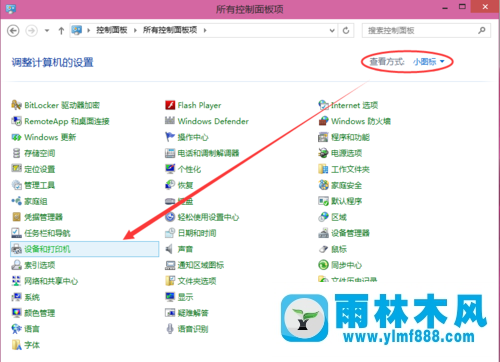
Task: Select 控制面板 in the address breadcrumb
Action: [x=112, y=30]
